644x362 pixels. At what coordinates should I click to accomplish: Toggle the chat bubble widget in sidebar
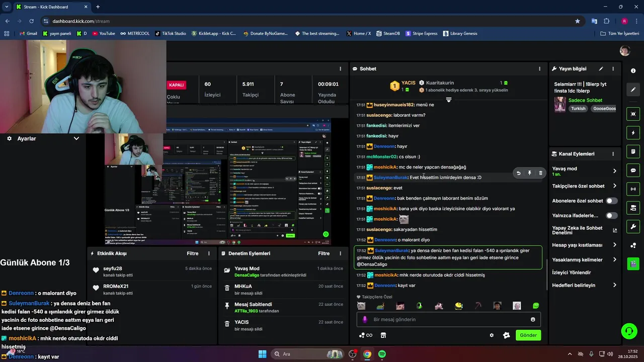point(633,170)
